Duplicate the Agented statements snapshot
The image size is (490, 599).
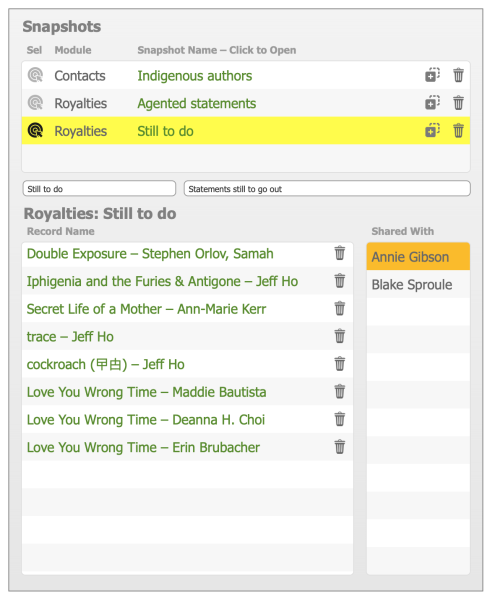click(x=432, y=102)
